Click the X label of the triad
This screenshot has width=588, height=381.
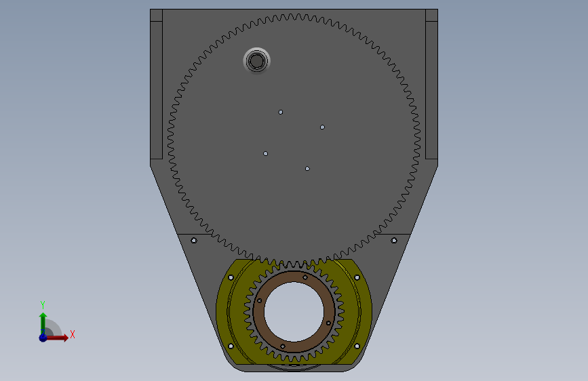click(x=73, y=334)
